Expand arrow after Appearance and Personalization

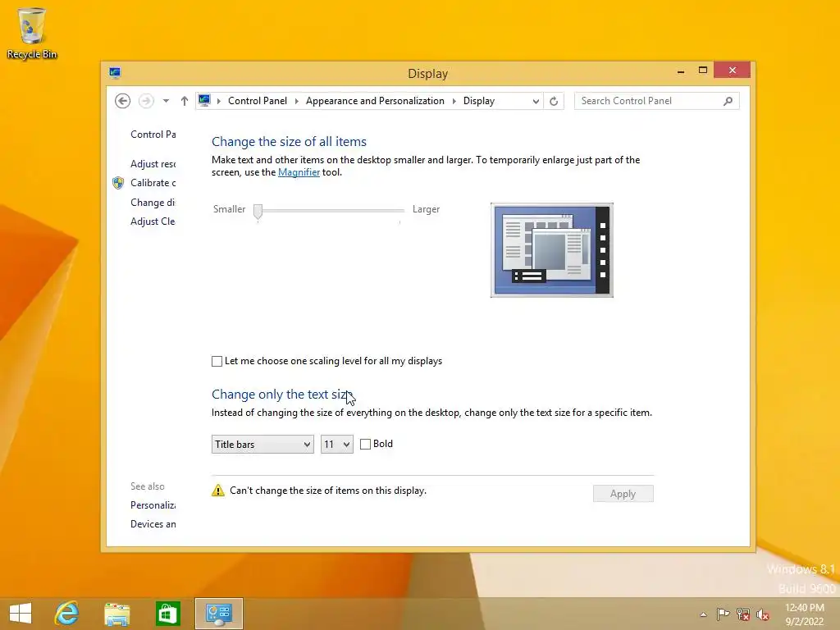point(454,101)
